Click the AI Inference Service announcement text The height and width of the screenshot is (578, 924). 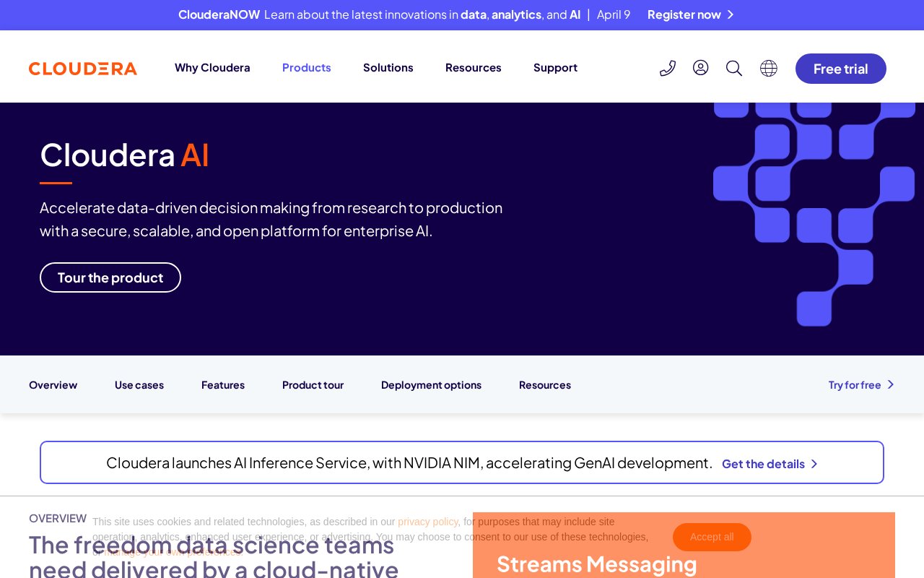point(409,462)
